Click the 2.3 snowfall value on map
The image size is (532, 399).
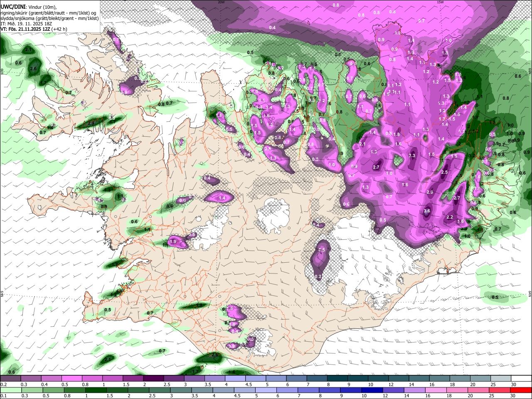(412, 155)
